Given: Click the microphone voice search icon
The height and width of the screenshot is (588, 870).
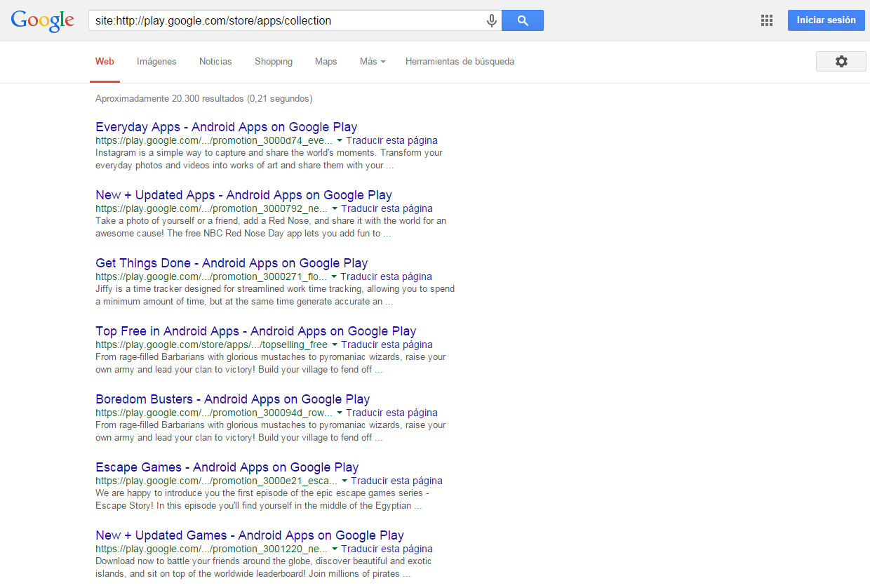Looking at the screenshot, I should click(492, 20).
